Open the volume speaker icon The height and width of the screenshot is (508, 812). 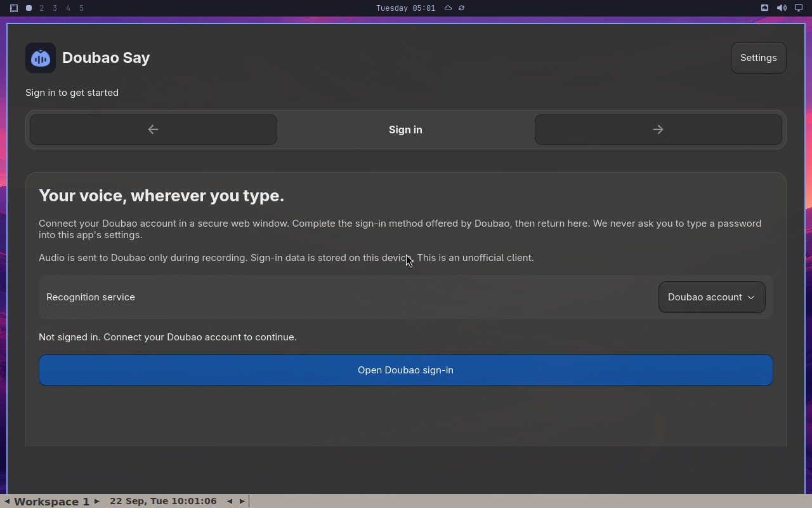782,8
